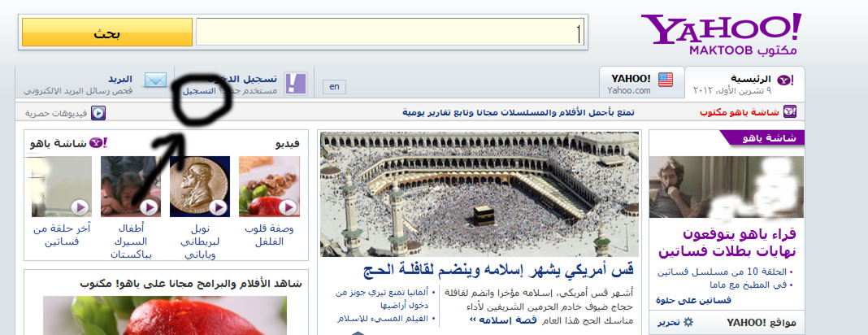
Task: Click the Mecca Kaaba news image
Action: tap(480, 194)
